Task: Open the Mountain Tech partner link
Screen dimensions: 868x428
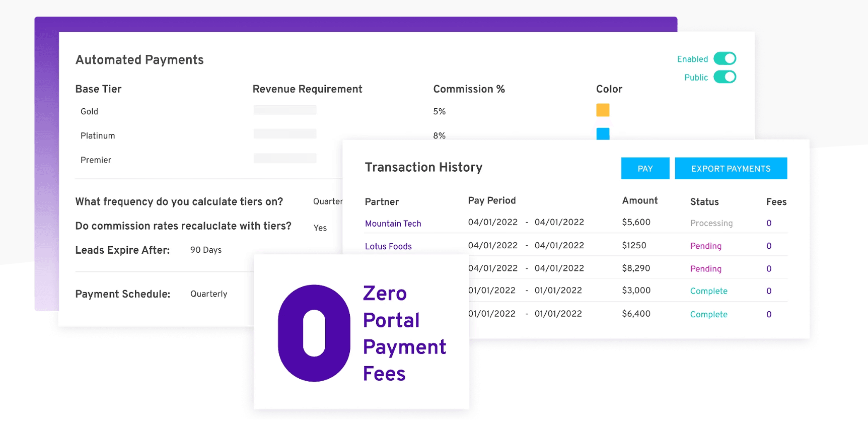Action: [393, 224]
